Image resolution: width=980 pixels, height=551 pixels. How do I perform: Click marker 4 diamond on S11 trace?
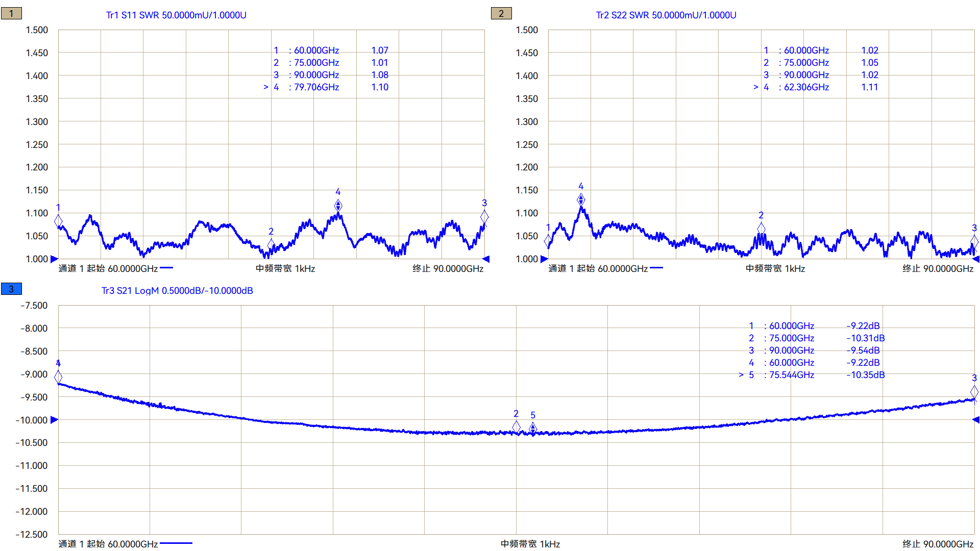coord(338,206)
